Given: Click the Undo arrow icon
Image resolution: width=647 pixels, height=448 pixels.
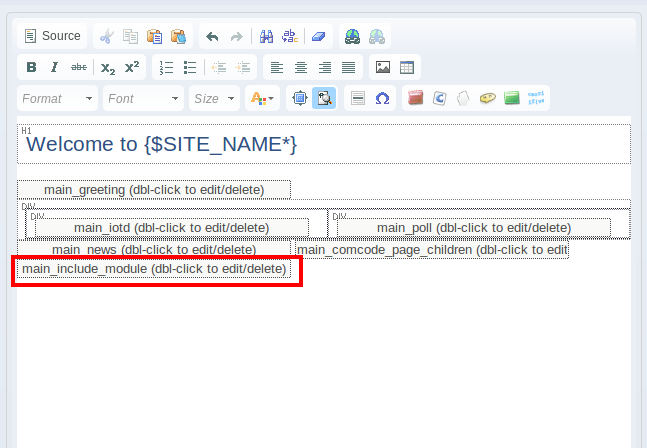Looking at the screenshot, I should pos(212,37).
